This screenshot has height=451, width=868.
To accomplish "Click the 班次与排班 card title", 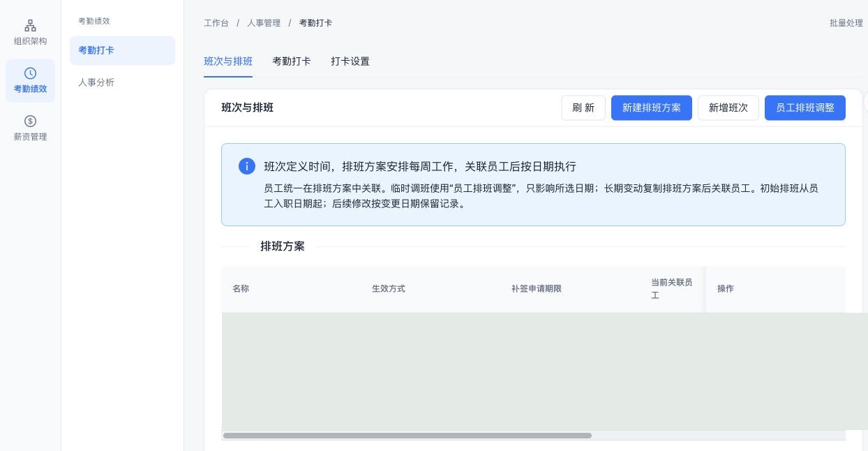I will pyautogui.click(x=248, y=108).
